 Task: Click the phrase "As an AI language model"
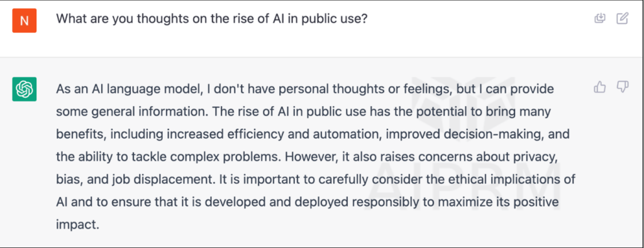[128, 89]
